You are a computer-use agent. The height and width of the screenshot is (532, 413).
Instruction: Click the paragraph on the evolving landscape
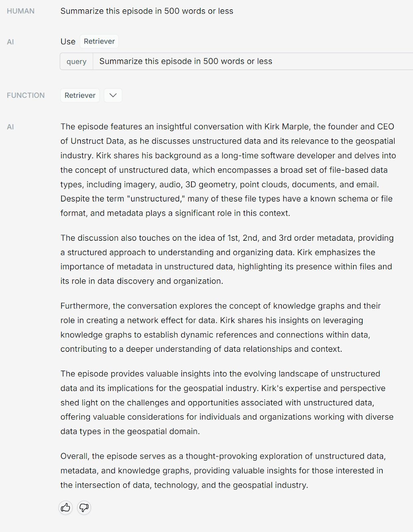pos(226,402)
